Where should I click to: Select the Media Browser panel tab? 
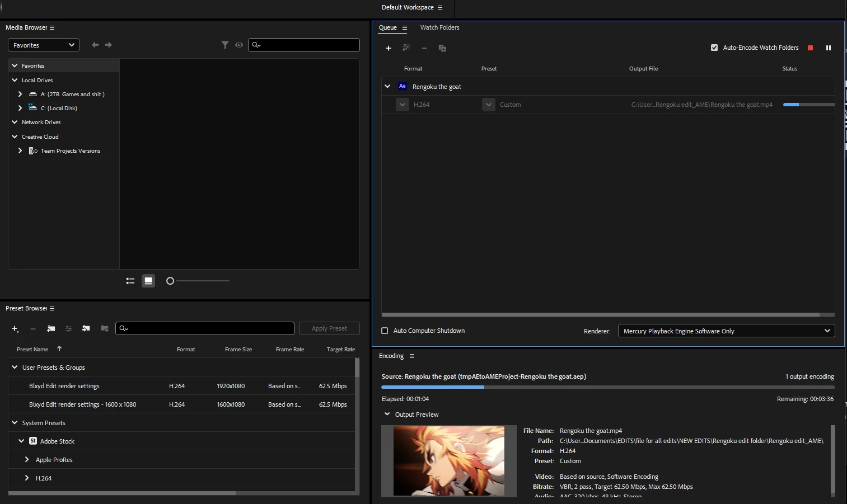[26, 27]
